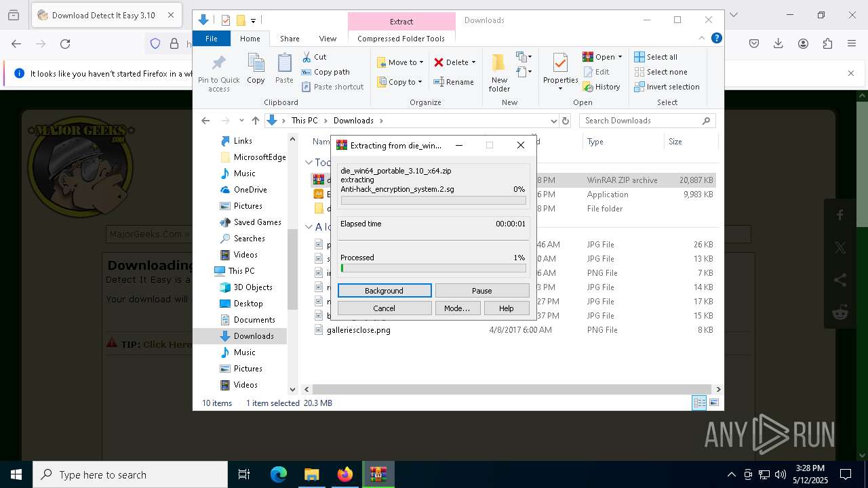868x488 pixels.
Task: Click the Background button
Action: [384, 290]
